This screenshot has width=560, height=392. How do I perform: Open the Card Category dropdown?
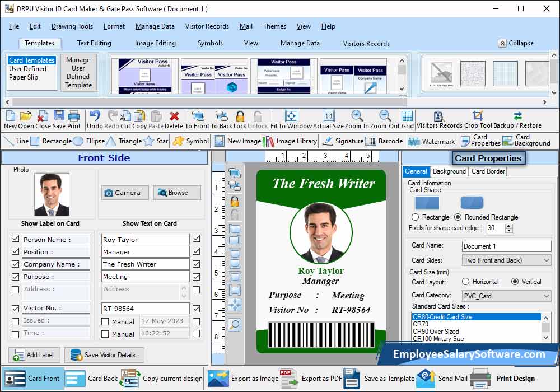point(506,296)
